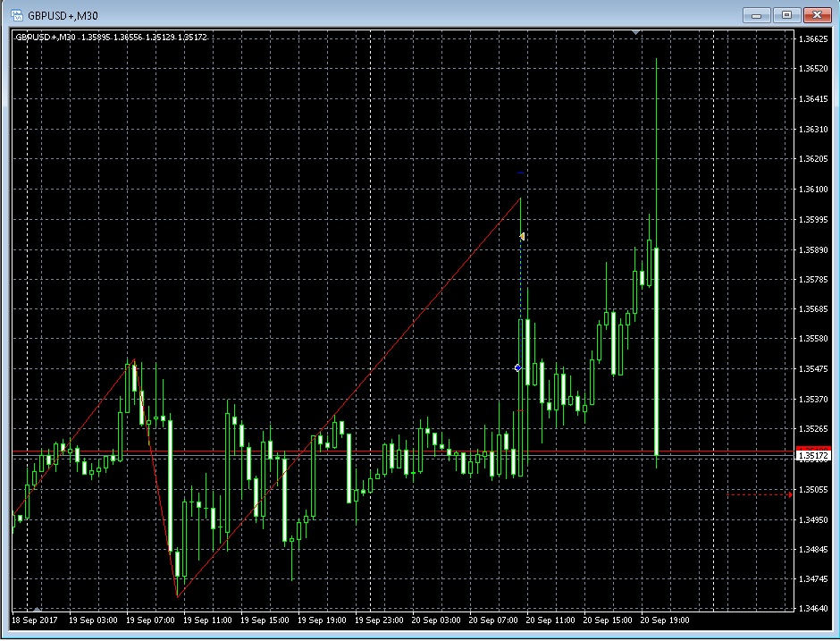Screen dimensions: 840x641
Task: Click the 20 Sep 15:00 time label
Action: [608, 620]
